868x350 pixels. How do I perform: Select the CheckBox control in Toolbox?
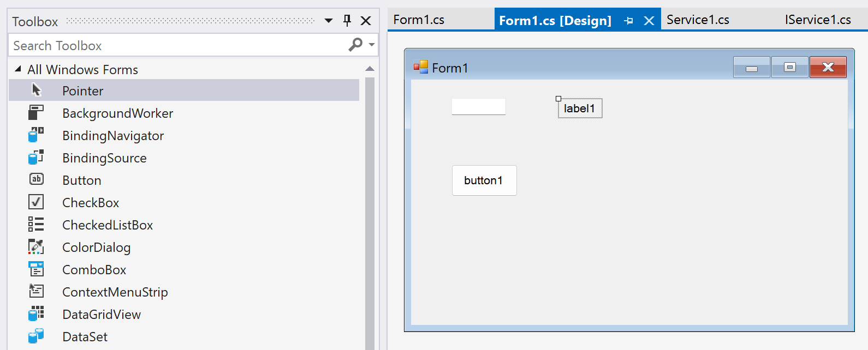point(36,202)
